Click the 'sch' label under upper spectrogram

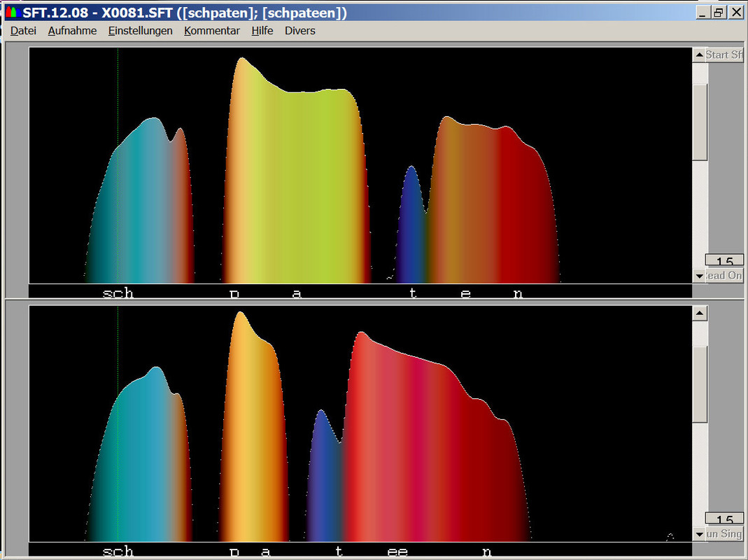118,293
